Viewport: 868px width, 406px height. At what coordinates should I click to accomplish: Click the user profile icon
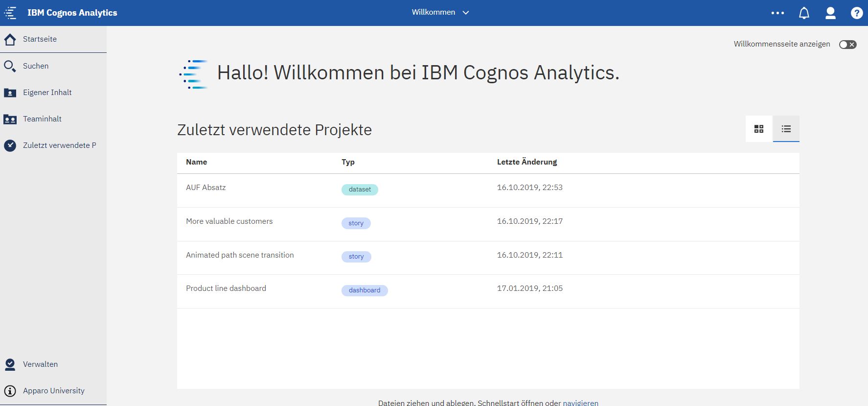(x=830, y=13)
